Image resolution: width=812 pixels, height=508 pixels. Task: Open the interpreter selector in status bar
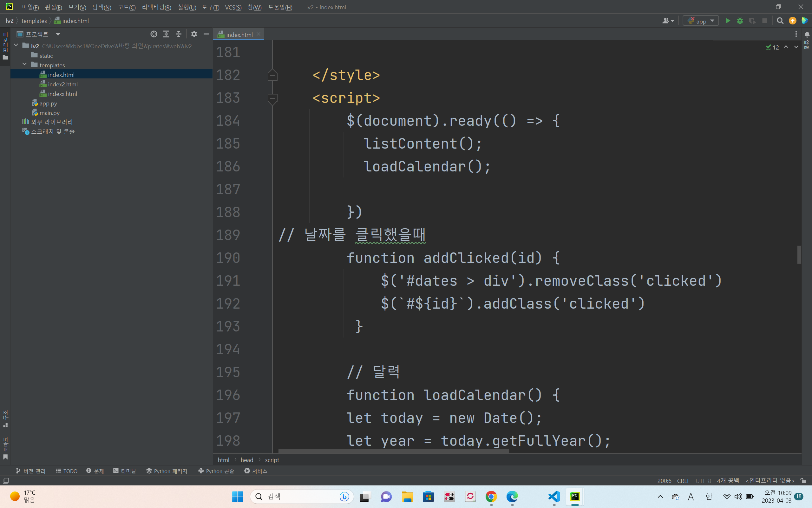[x=770, y=481]
